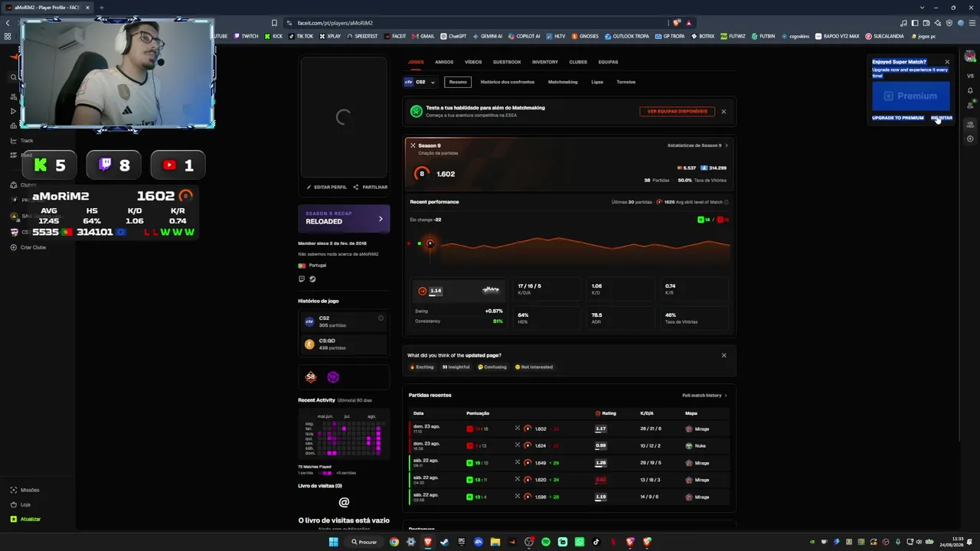The image size is (980, 551).
Task: Select CS:GO in Histórico de jogo
Action: pos(344,344)
